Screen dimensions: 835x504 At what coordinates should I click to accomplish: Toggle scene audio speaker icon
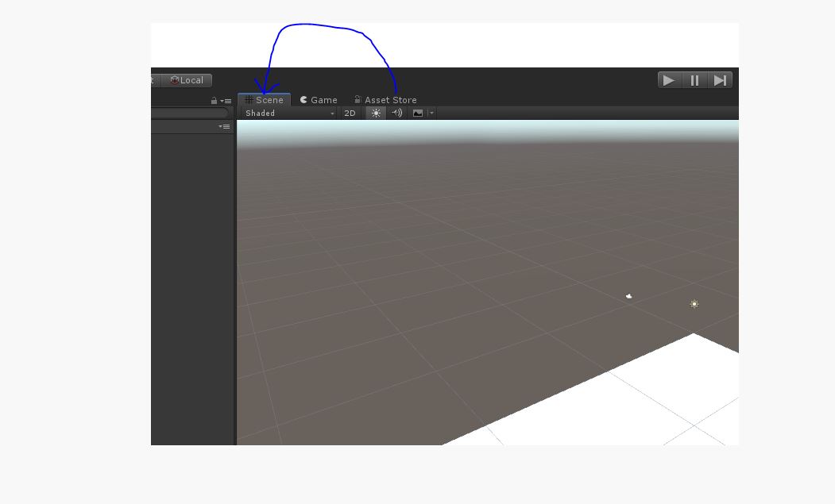396,113
